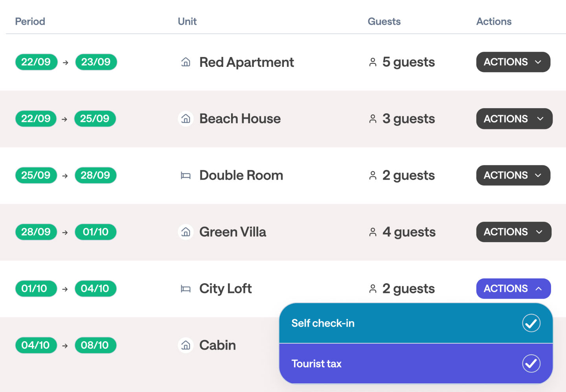Toggle the Self check-in checkmark
The image size is (566, 392).
tap(531, 323)
